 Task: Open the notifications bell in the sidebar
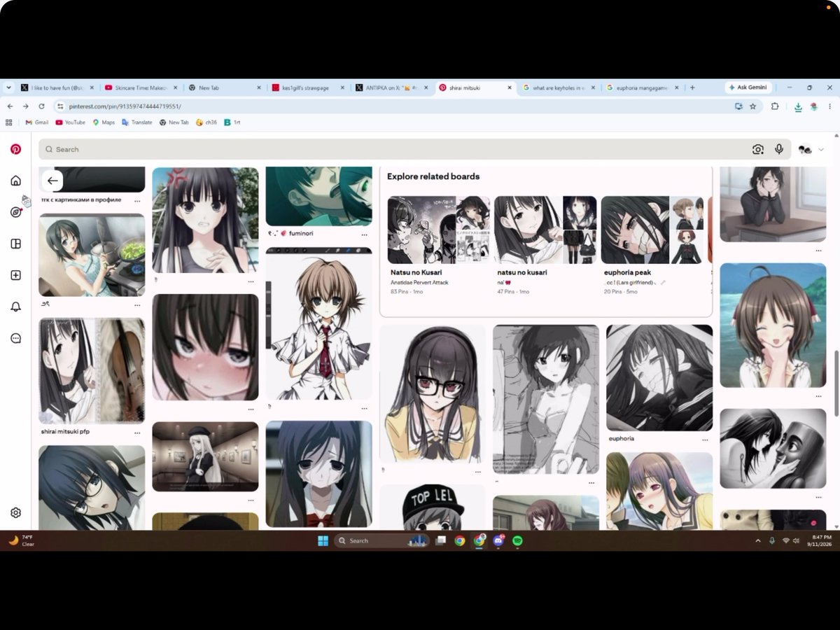point(15,307)
